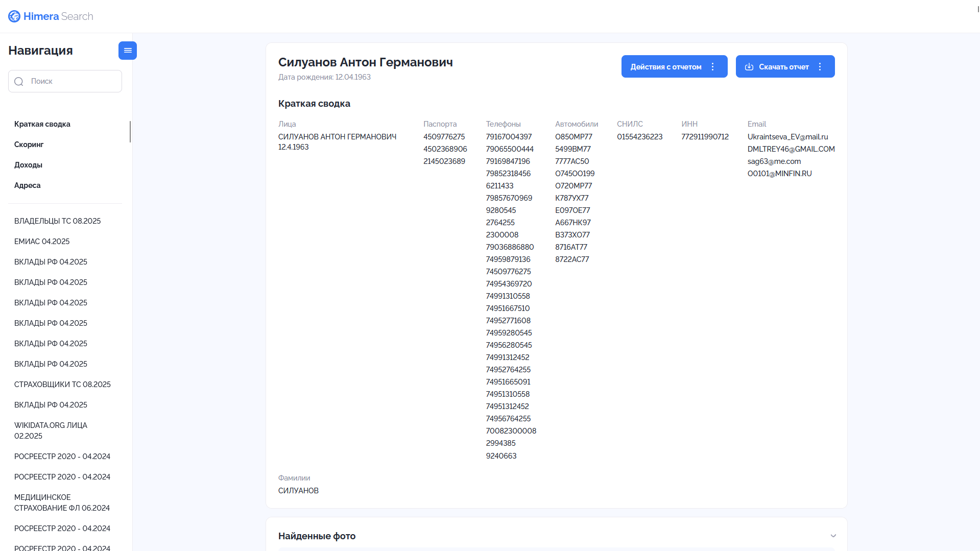Select Доходы in the navigation
The image size is (980, 551).
pyautogui.click(x=28, y=165)
